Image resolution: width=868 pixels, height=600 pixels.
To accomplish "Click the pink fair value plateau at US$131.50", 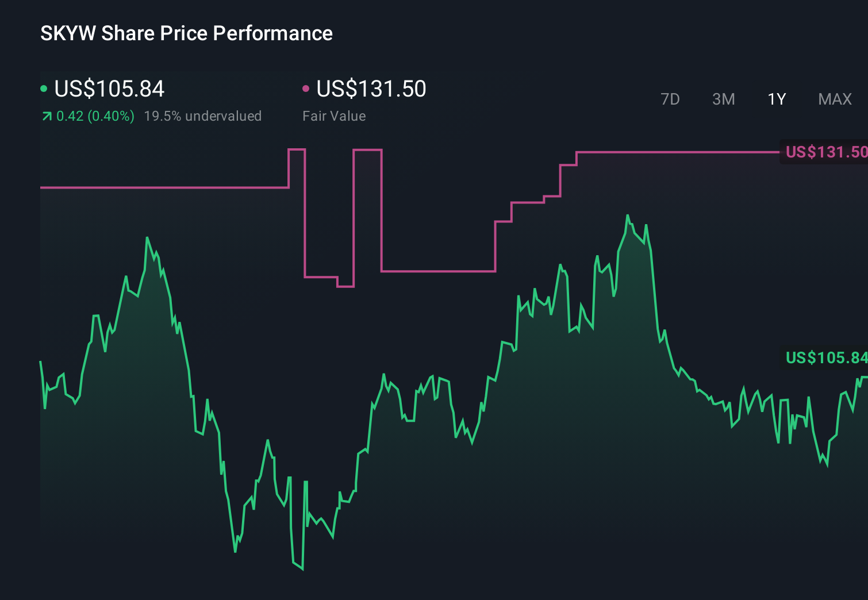I will 678,153.
